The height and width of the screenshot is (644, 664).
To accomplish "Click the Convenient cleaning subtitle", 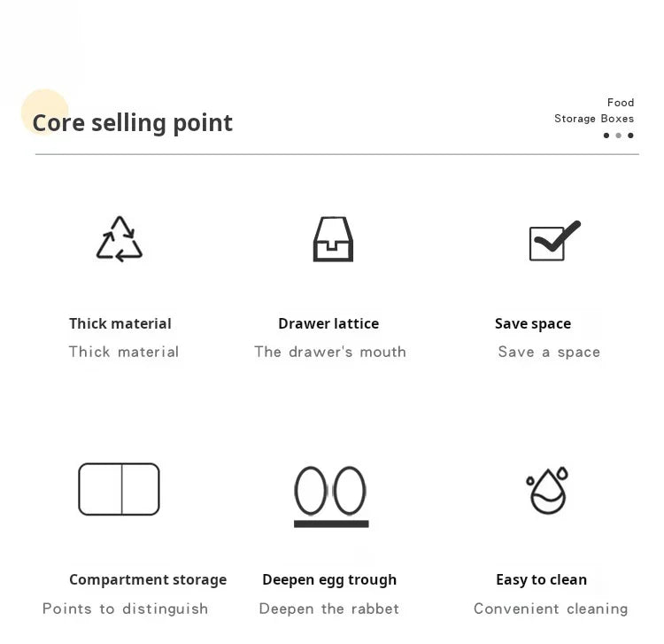I will (551, 609).
